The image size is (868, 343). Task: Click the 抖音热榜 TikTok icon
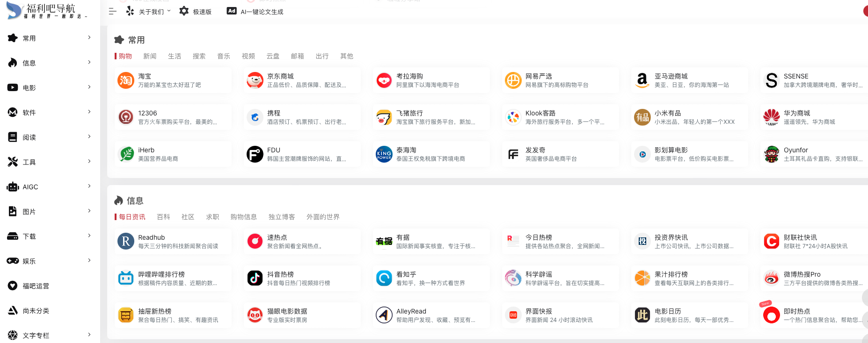(255, 279)
